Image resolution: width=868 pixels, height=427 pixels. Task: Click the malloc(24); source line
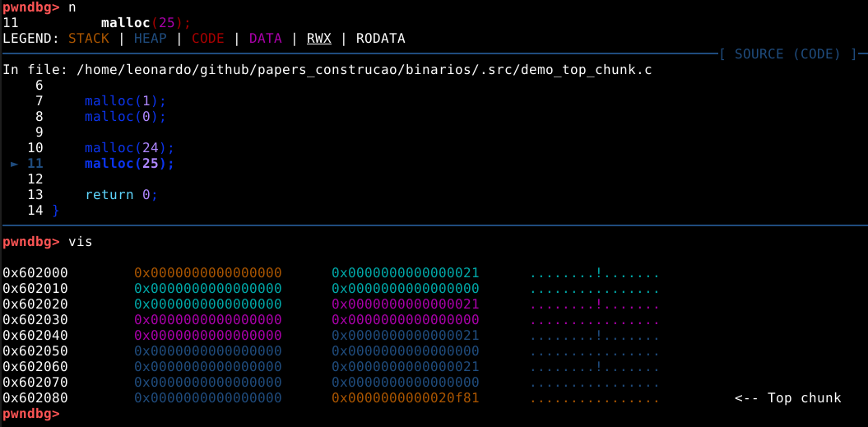pyautogui.click(x=129, y=148)
